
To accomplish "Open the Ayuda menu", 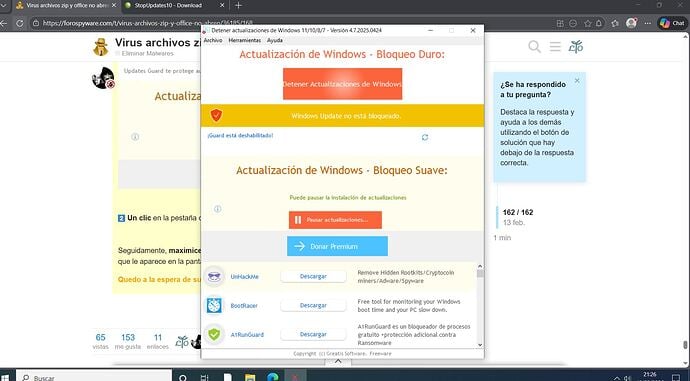I will [275, 40].
